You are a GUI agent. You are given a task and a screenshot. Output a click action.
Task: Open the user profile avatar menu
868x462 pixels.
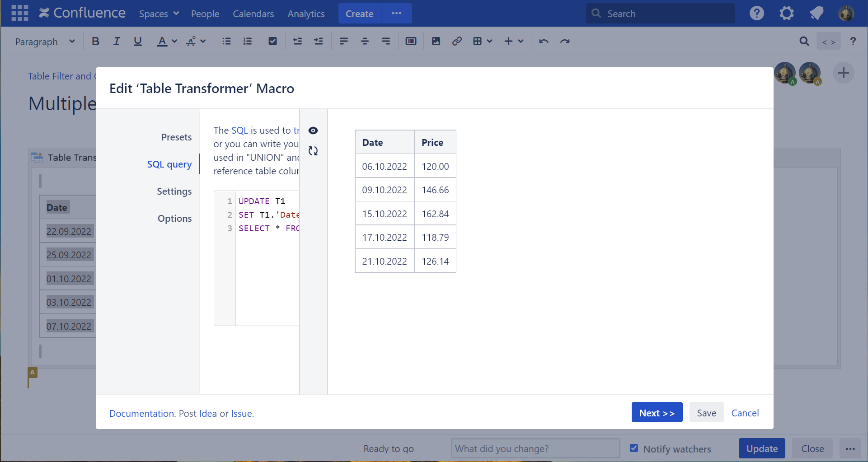(846, 14)
